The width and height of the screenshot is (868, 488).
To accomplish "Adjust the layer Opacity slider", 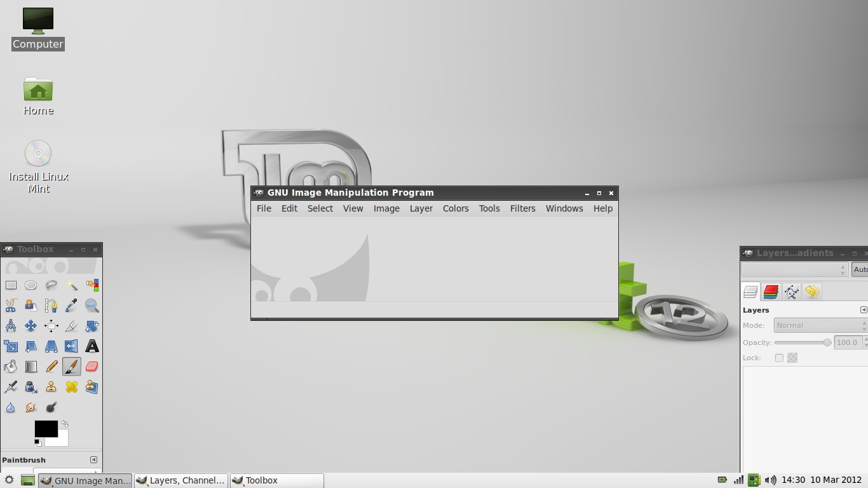I will pyautogui.click(x=803, y=342).
